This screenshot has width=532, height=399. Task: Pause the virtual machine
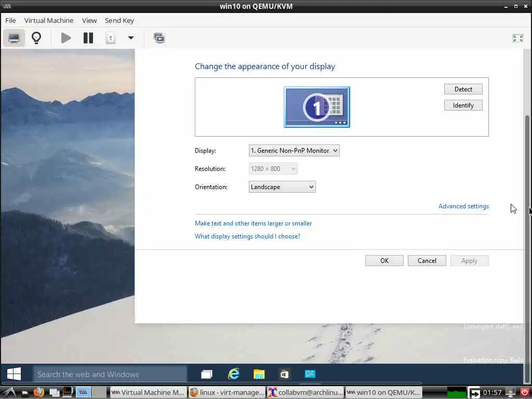88,38
